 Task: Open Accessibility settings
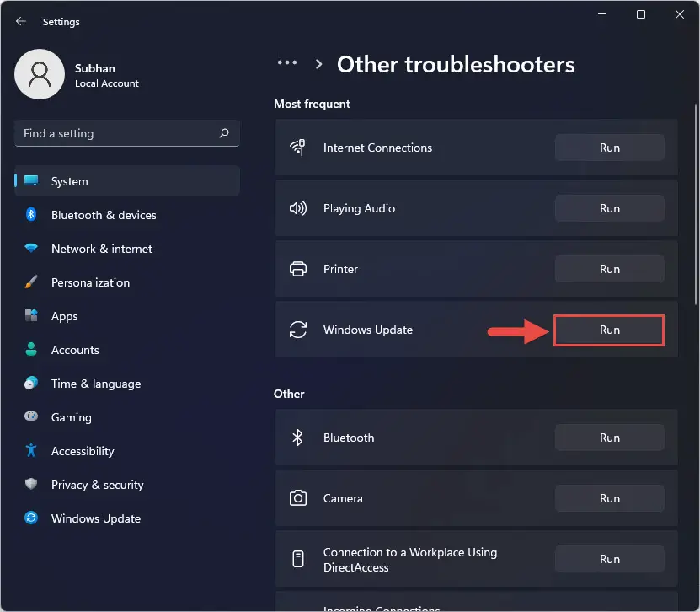coord(127,451)
